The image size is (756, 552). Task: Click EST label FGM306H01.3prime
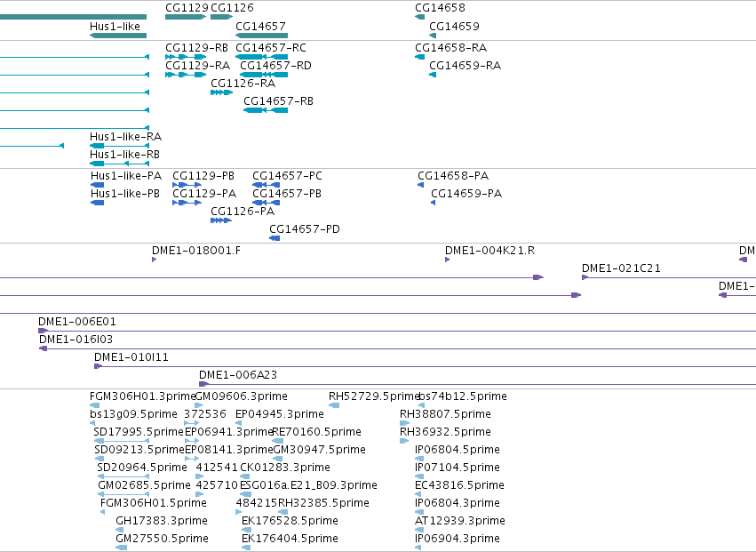click(x=143, y=397)
